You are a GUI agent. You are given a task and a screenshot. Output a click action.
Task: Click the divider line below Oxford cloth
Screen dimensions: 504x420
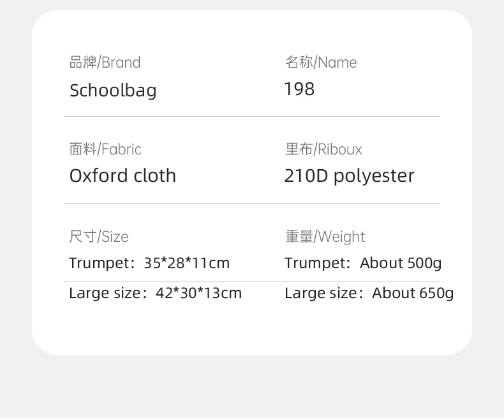[x=252, y=204]
